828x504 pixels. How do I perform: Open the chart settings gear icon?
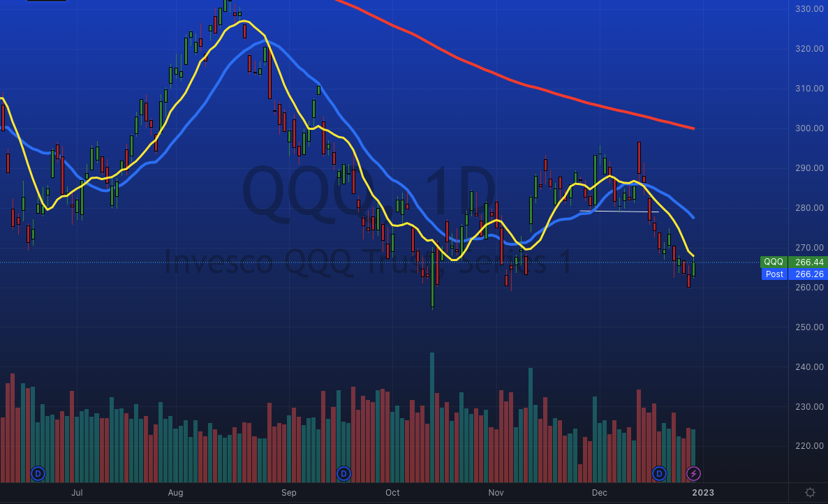pyautogui.click(x=810, y=492)
